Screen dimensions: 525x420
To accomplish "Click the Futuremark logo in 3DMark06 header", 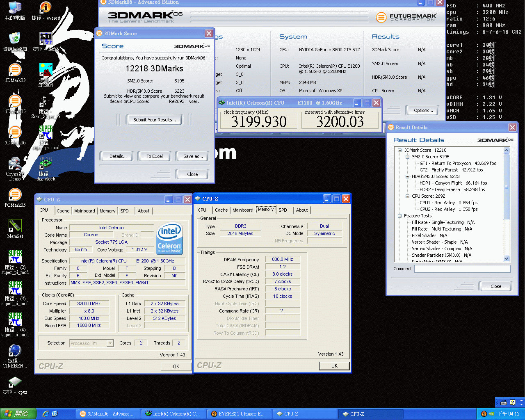I will [x=406, y=17].
